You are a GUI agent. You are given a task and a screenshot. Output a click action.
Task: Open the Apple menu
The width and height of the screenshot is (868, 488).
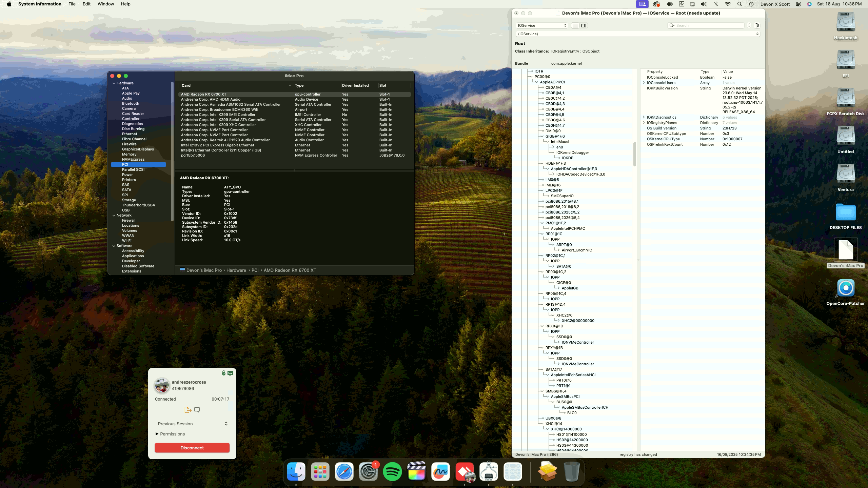tap(9, 4)
